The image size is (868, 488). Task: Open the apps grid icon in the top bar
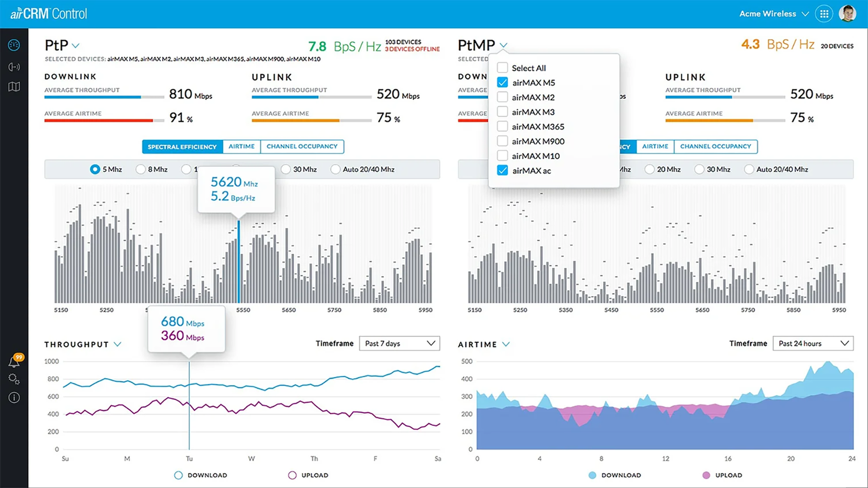click(824, 14)
